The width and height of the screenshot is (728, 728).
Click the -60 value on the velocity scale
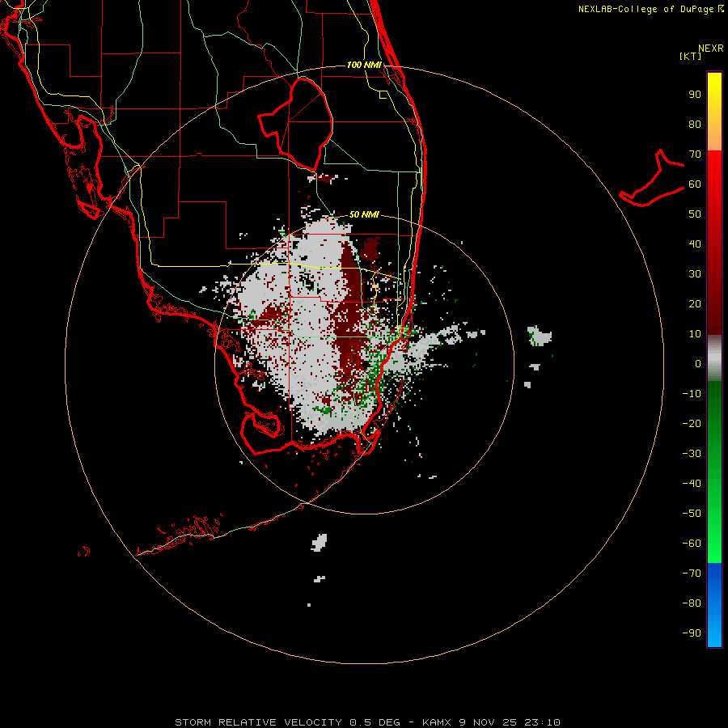692,544
